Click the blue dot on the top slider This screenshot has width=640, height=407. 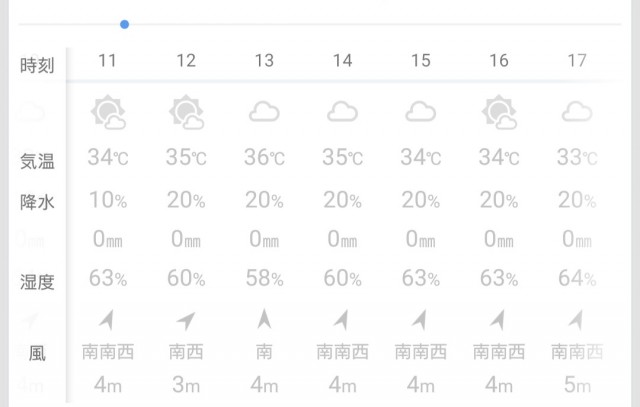coord(124,24)
